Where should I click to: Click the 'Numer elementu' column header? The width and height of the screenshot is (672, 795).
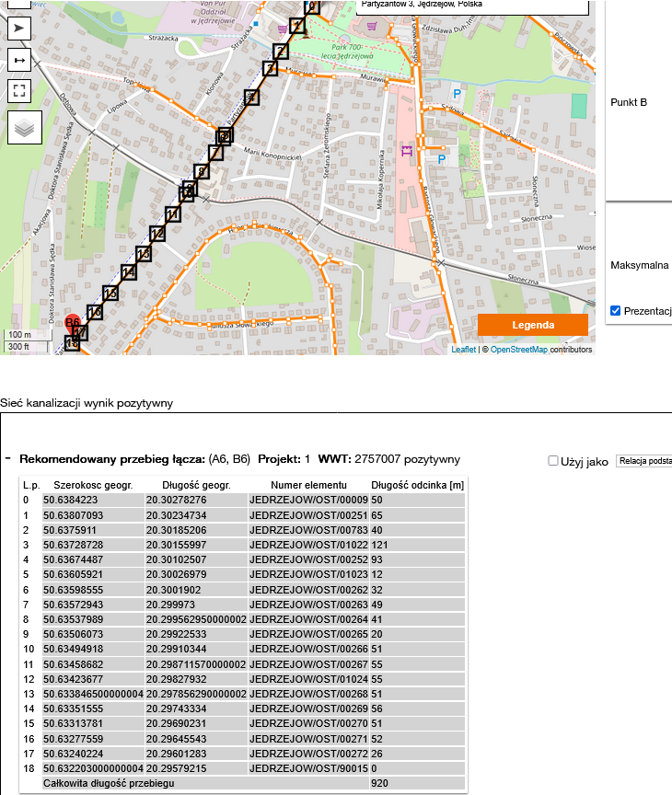[307, 485]
